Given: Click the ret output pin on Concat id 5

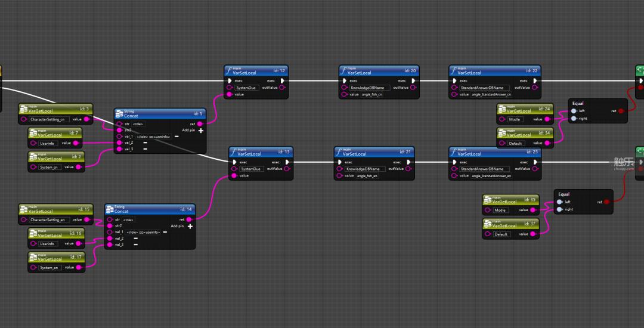Looking at the screenshot, I should tap(199, 124).
